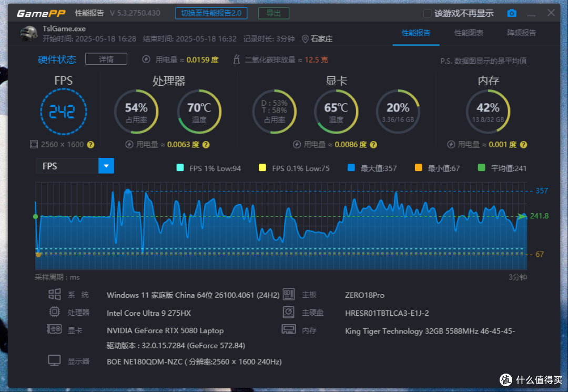The width and height of the screenshot is (568, 392).
Task: Click the location pin icon beside 石家庄
Action: point(305,39)
